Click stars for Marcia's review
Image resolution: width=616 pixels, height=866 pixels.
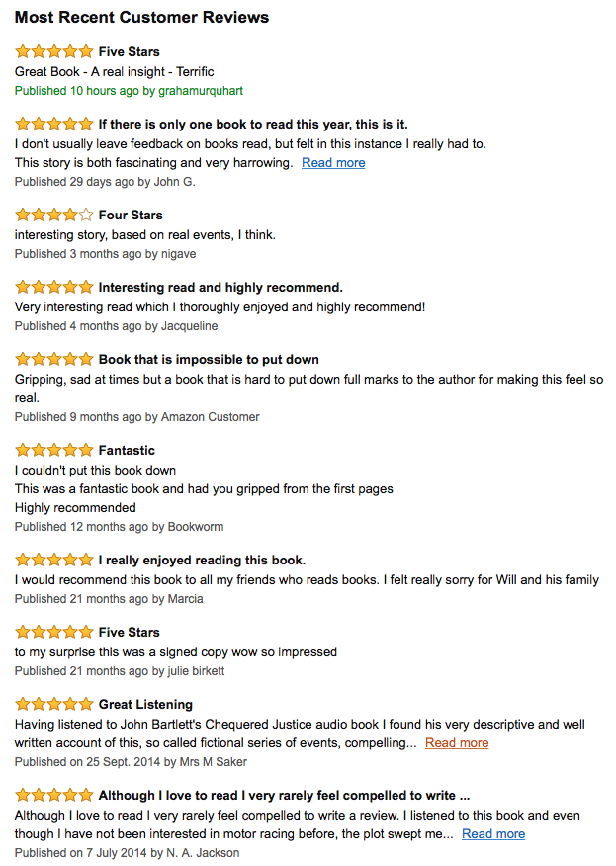pos(54,561)
